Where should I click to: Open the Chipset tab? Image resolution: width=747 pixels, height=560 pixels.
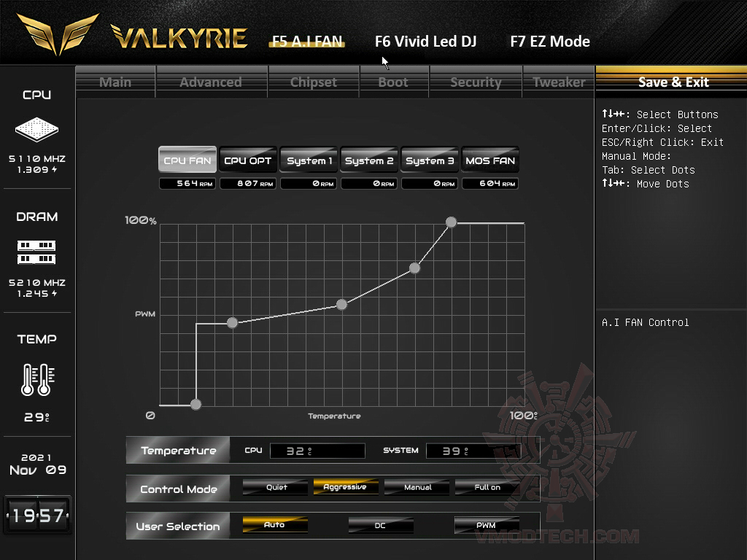coord(314,82)
